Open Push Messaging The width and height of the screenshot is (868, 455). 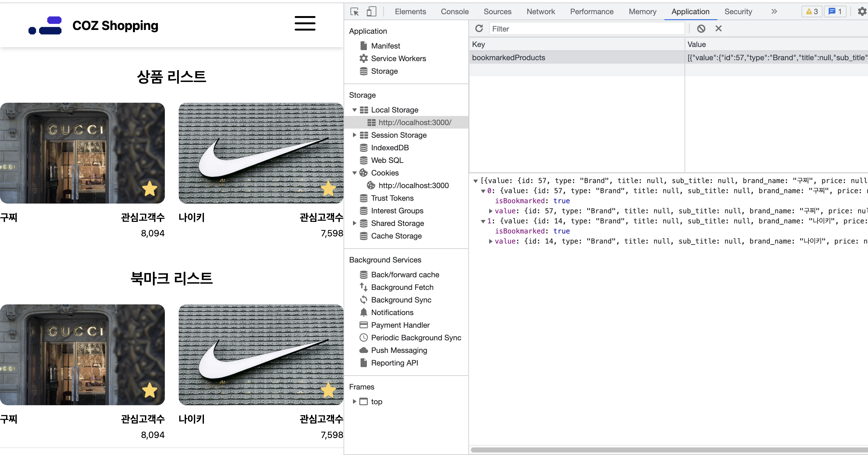399,351
